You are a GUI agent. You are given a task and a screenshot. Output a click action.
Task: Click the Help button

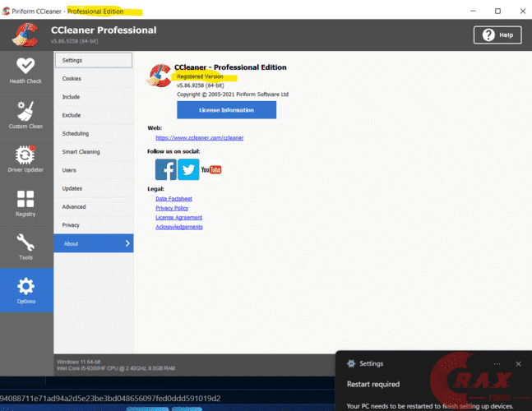[497, 35]
